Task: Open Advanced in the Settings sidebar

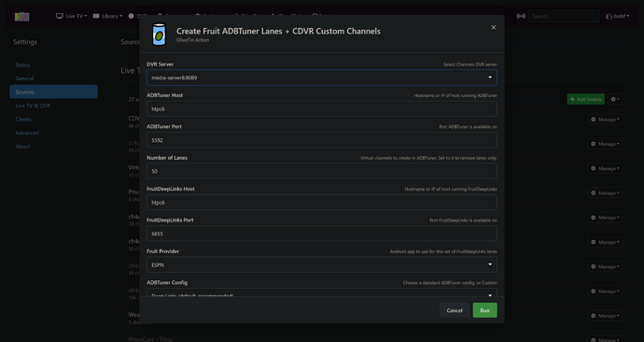Action: tap(27, 133)
